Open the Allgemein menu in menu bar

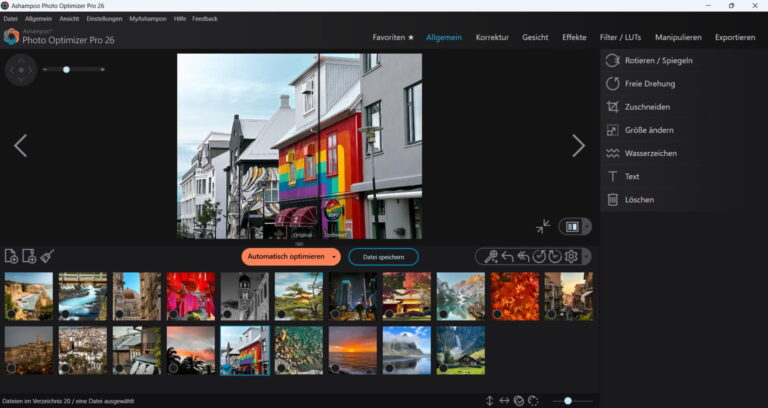(38, 19)
